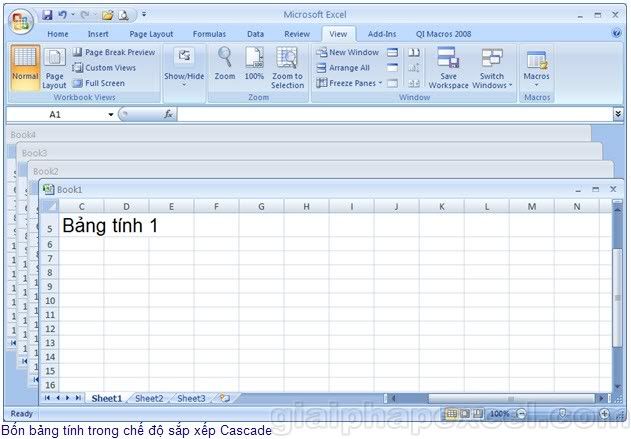Click Arrange All
The height and width of the screenshot is (439, 631).
[x=343, y=68]
